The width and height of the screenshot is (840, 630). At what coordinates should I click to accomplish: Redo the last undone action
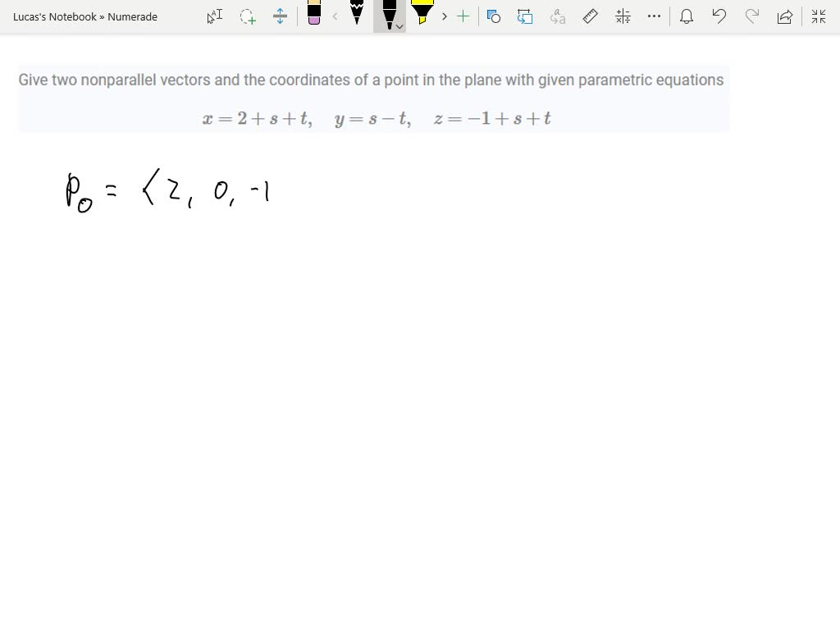[751, 16]
